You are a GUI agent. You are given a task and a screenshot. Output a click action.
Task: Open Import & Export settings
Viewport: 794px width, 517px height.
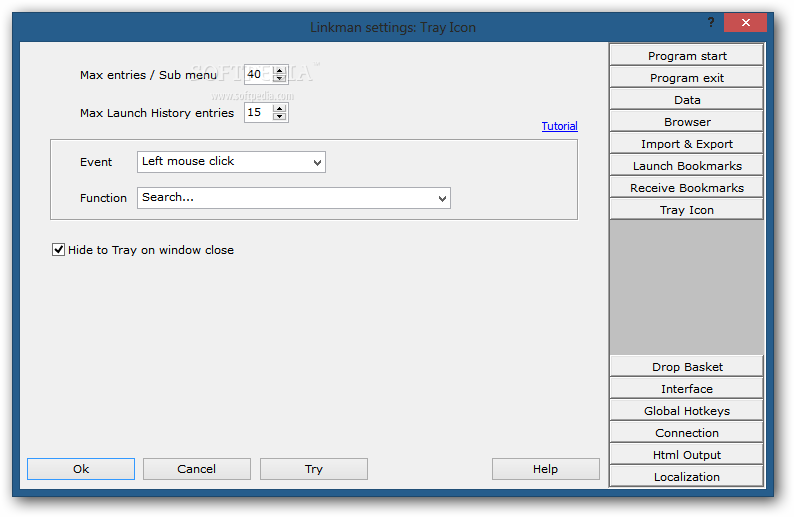pyautogui.click(x=686, y=144)
